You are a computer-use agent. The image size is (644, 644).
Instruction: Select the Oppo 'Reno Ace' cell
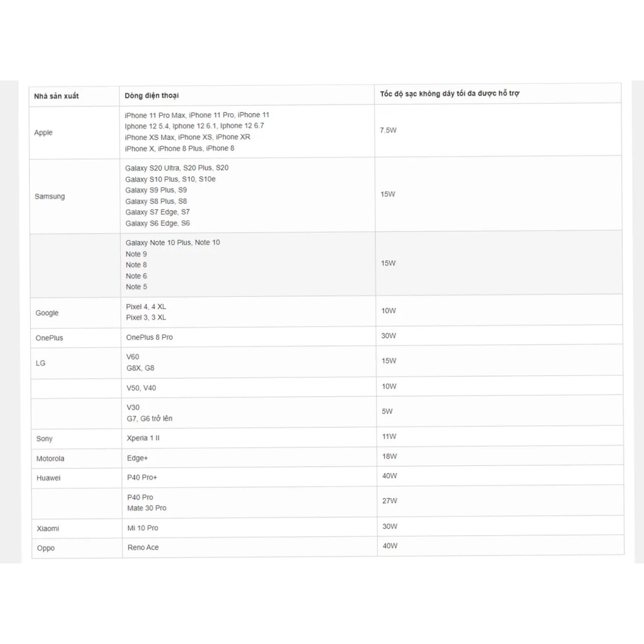250,548
